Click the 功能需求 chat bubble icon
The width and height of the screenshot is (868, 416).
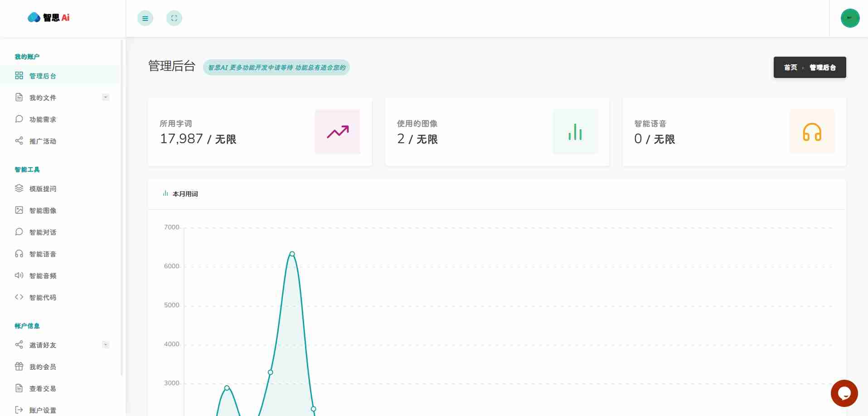point(19,119)
